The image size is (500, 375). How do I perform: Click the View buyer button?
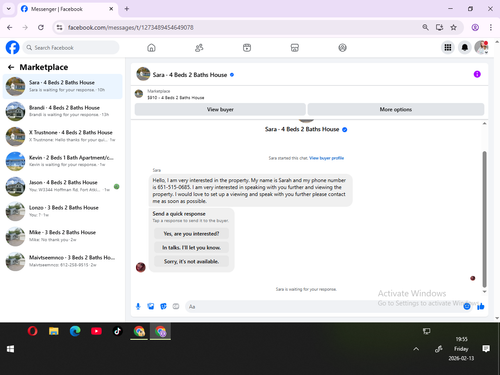point(220,109)
